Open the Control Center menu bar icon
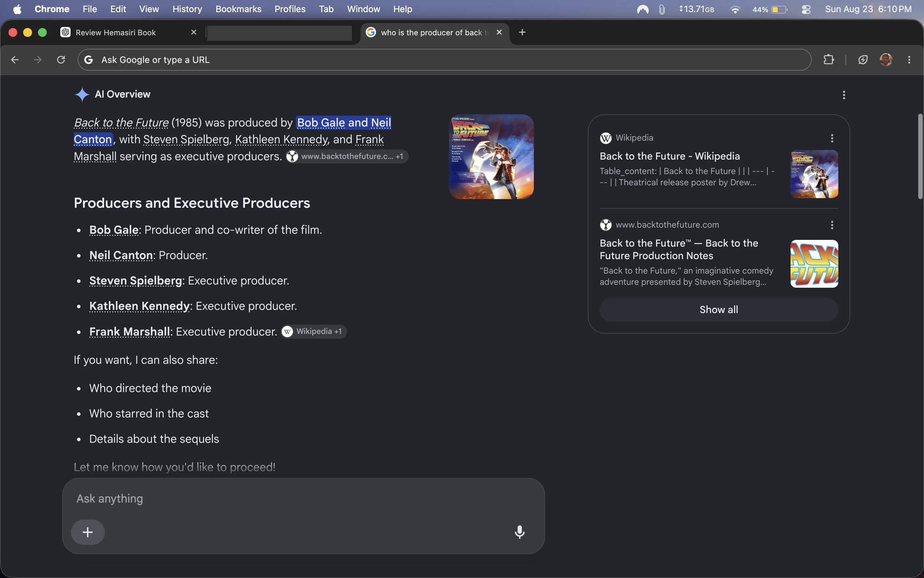Viewport: 924px width, 578px height. click(x=806, y=9)
